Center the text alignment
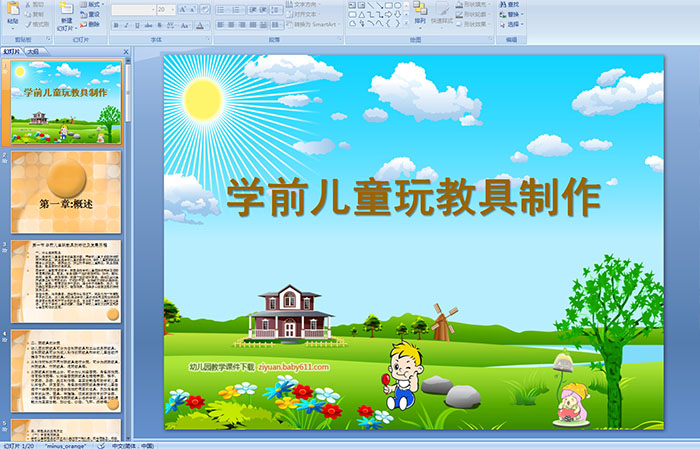 point(231,25)
